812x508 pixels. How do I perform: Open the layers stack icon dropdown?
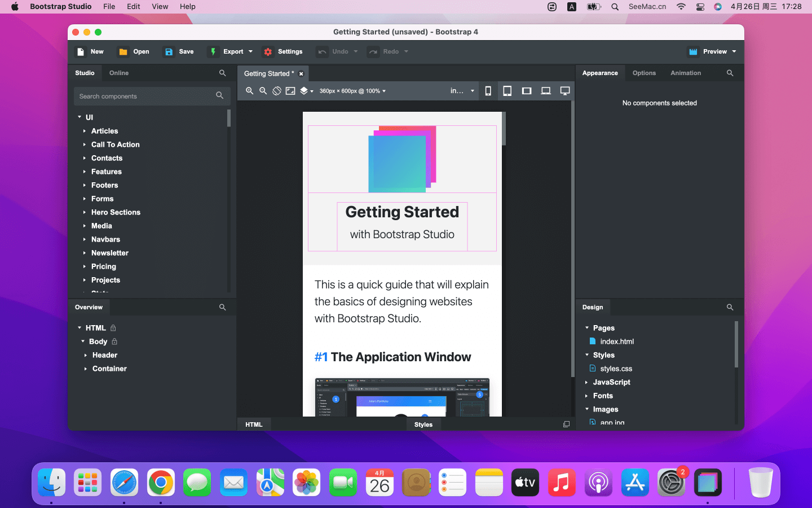click(307, 91)
